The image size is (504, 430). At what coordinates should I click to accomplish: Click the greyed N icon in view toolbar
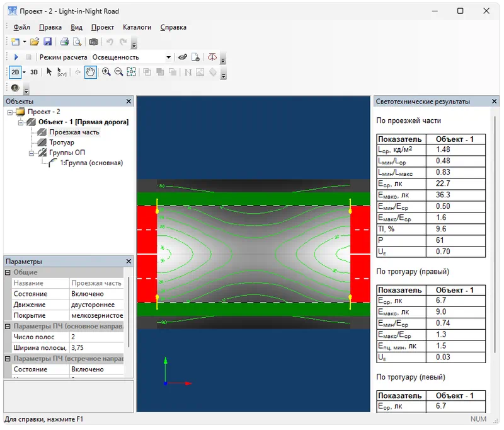coord(188,73)
